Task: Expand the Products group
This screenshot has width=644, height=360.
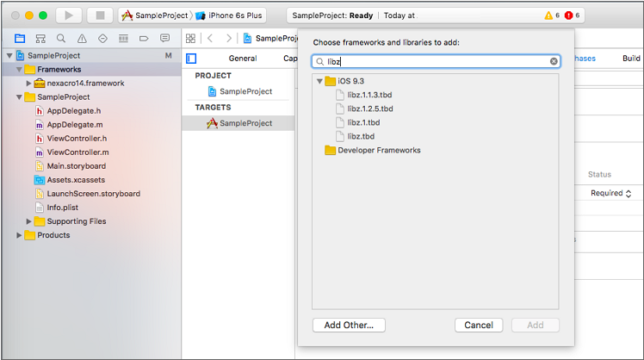Action: (x=19, y=235)
